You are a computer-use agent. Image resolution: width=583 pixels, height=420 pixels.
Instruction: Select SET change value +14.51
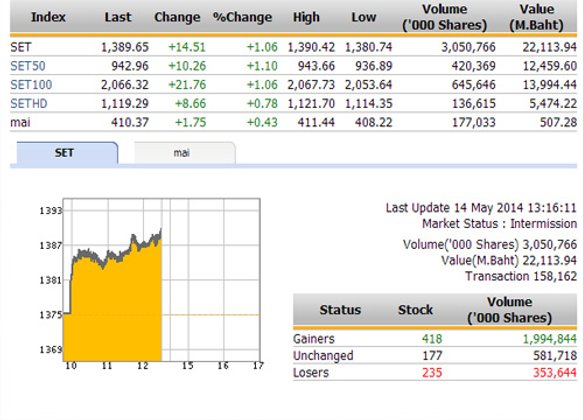187,47
